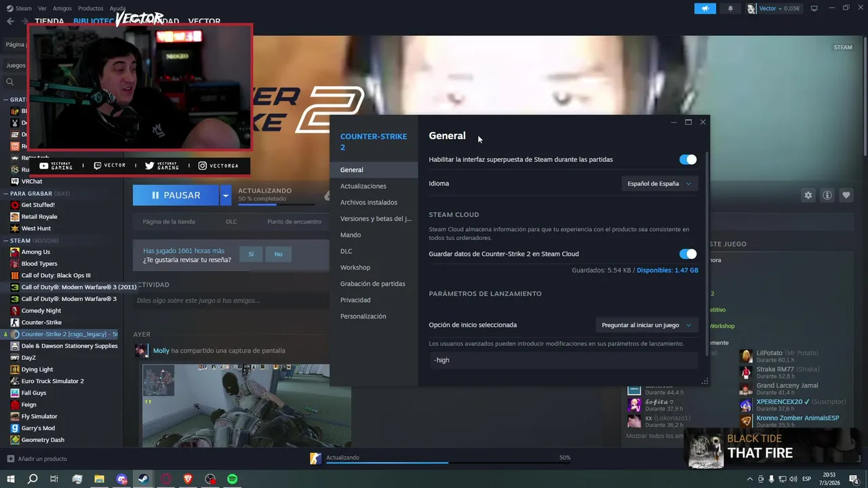Go back with the navigation arrow
The width and height of the screenshot is (868, 488).
[x=10, y=21]
